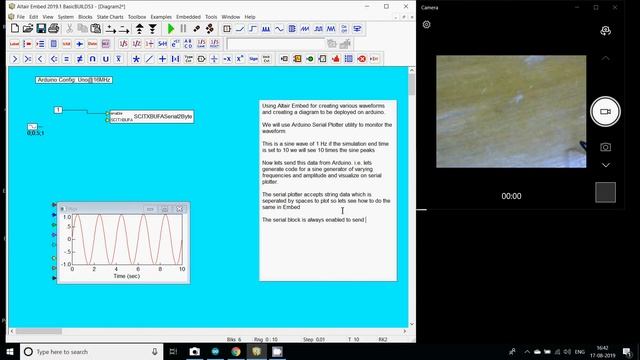Viewport: 640px width, 360px height.
Task: Select the SCITXBUFA Serial2Byte block
Action: (x=151, y=116)
